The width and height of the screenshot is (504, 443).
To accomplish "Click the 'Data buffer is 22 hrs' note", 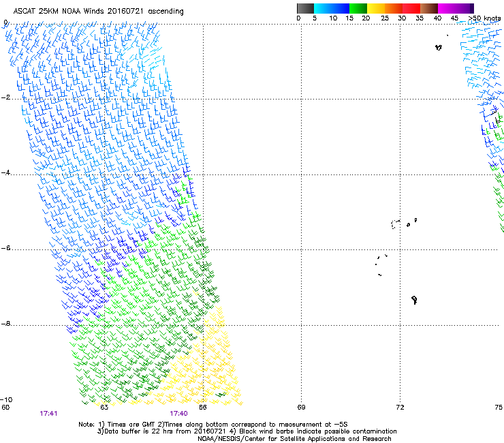I will click(x=247, y=431).
